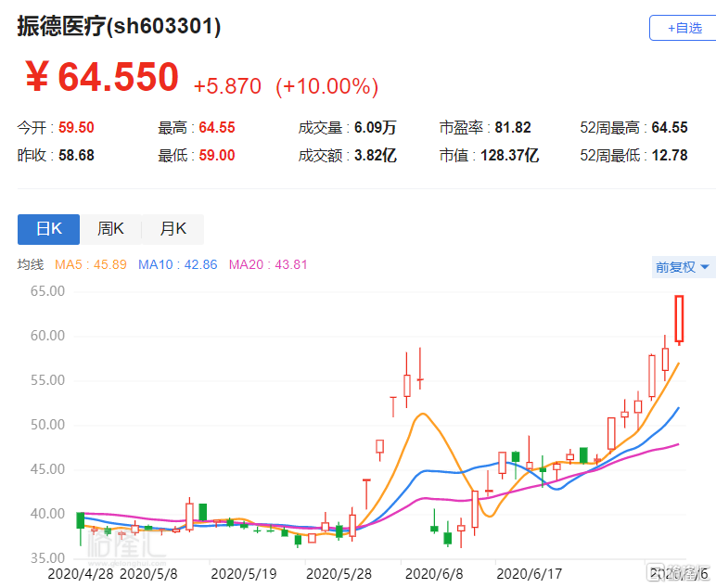Add stock via +自选 button
This screenshot has width=716, height=588.
[684, 28]
